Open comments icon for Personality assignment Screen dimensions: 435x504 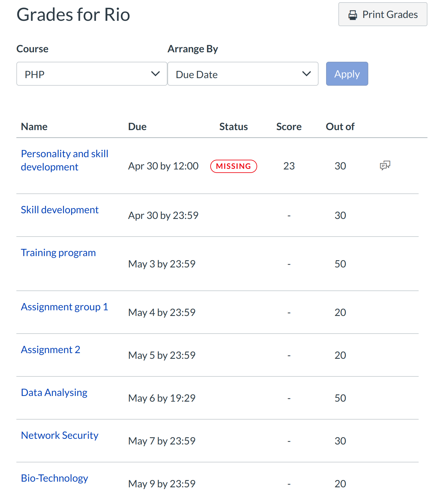(x=385, y=165)
